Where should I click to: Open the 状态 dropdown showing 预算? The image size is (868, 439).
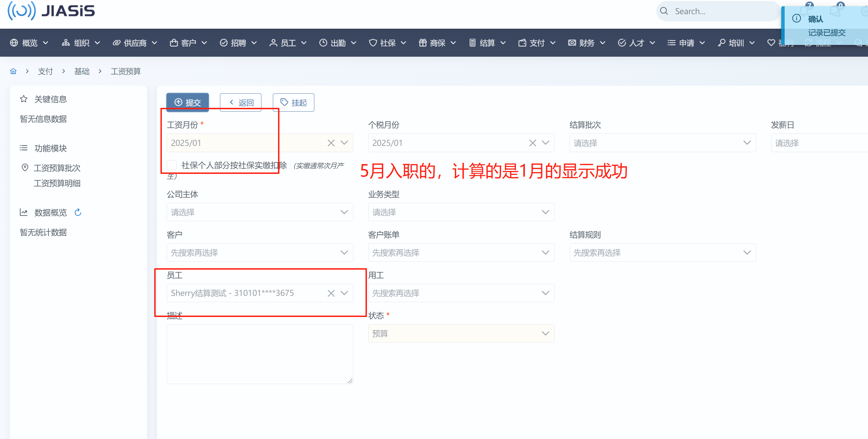(461, 333)
